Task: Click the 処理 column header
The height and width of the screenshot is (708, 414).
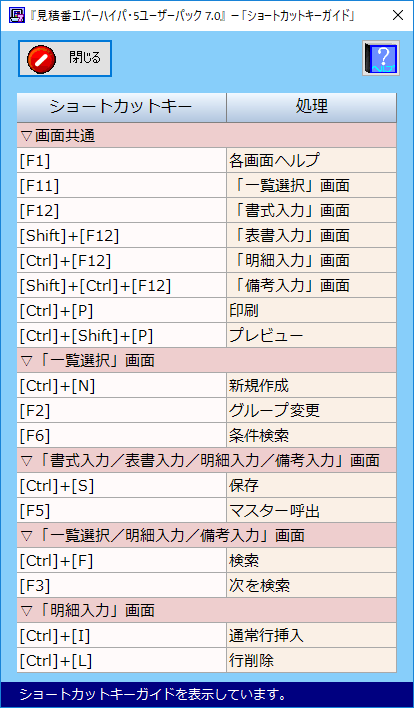Action: [312, 107]
